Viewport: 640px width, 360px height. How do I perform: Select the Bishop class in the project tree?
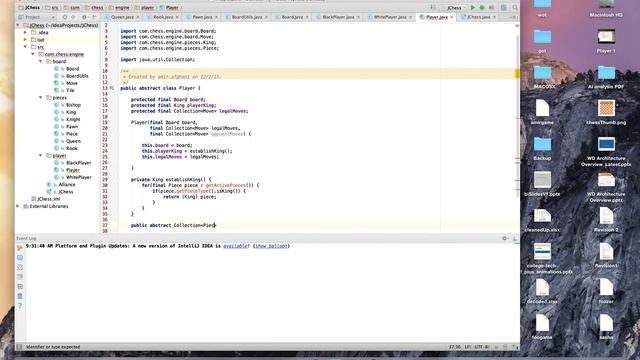[x=73, y=105]
